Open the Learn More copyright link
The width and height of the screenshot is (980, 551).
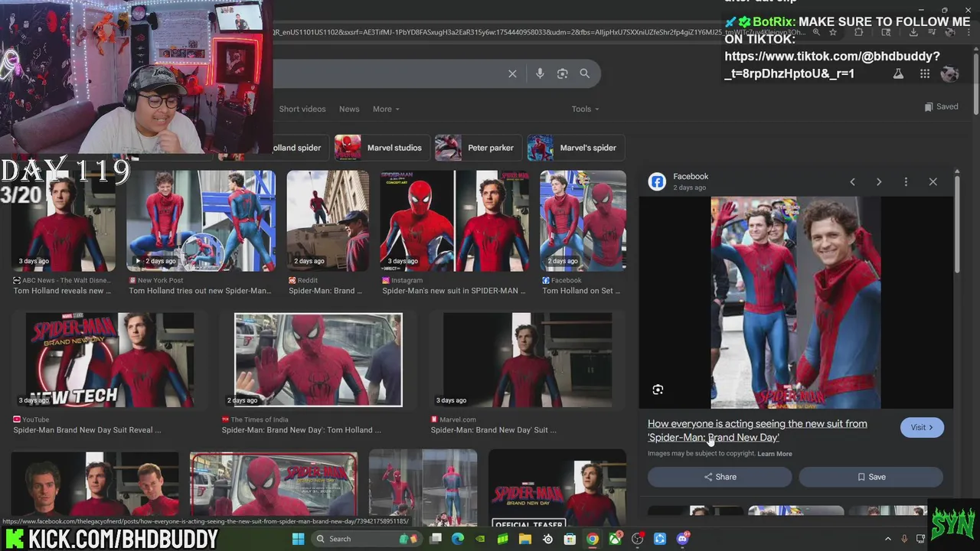pyautogui.click(x=775, y=454)
